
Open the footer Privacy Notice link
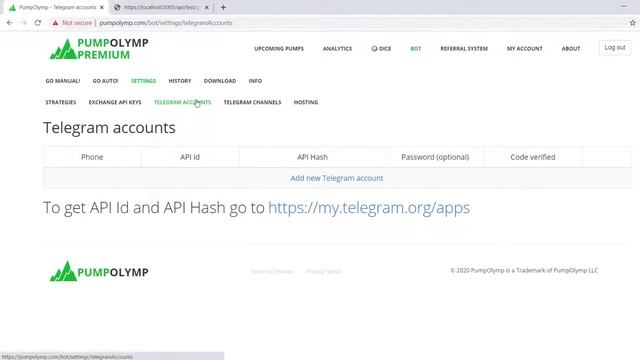(324, 271)
